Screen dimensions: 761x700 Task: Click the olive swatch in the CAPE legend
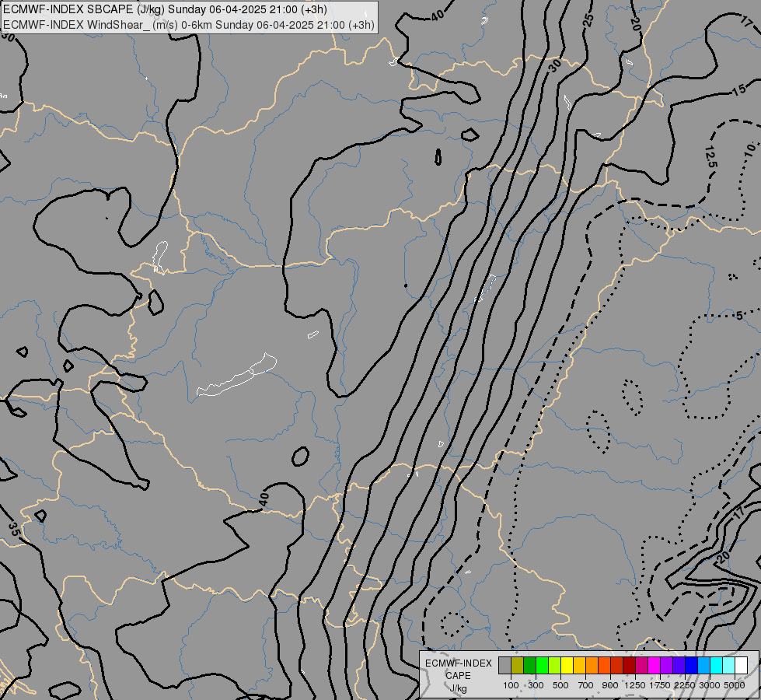[518, 666]
